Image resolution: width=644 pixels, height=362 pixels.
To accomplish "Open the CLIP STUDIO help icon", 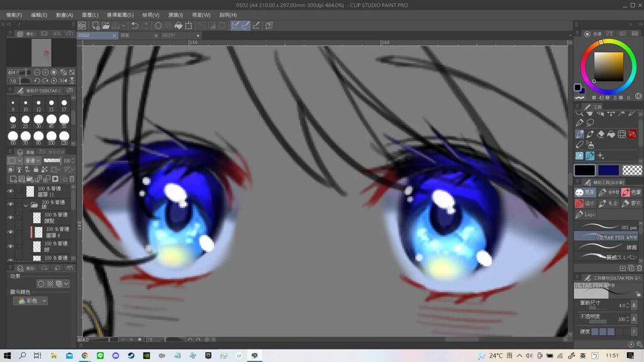I will tap(269, 25).
